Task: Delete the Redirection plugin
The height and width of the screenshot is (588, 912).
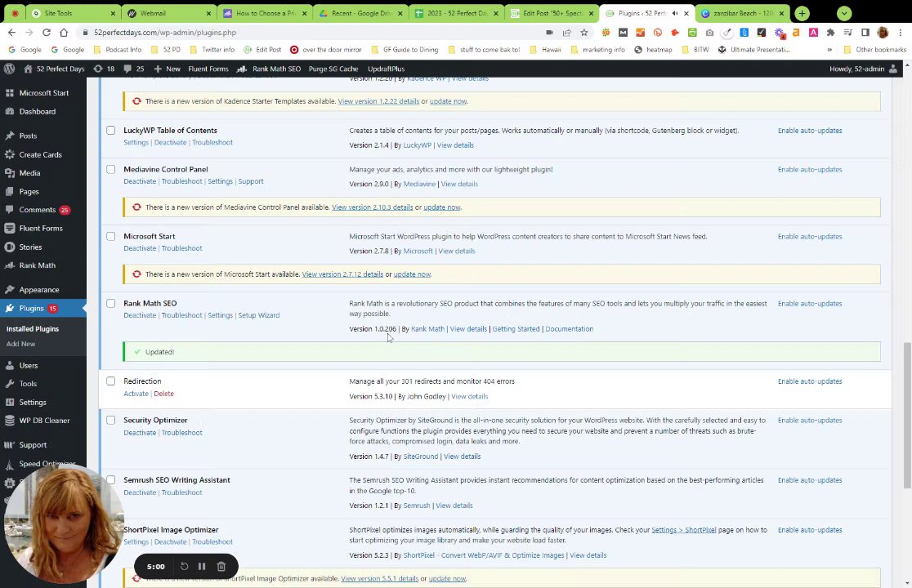Action: point(163,394)
